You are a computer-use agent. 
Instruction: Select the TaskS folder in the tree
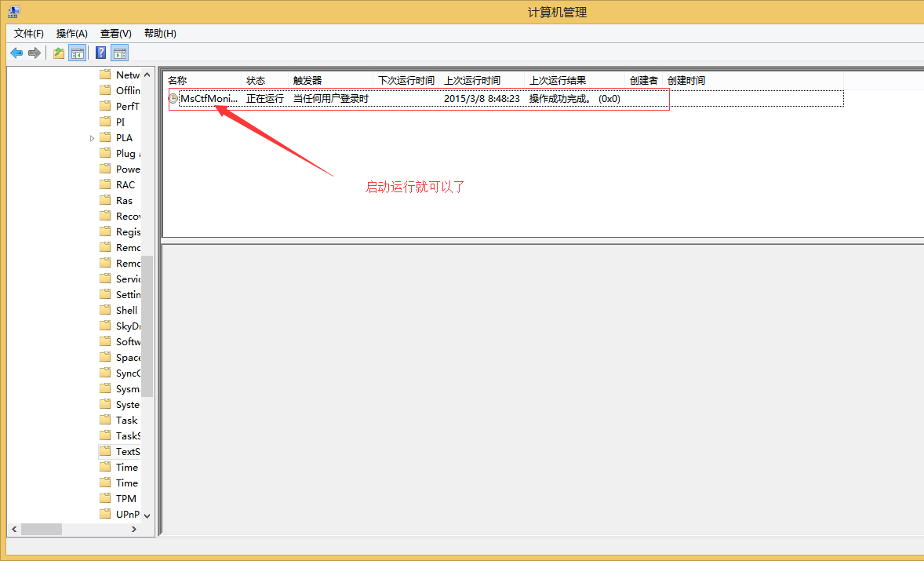tap(127, 435)
